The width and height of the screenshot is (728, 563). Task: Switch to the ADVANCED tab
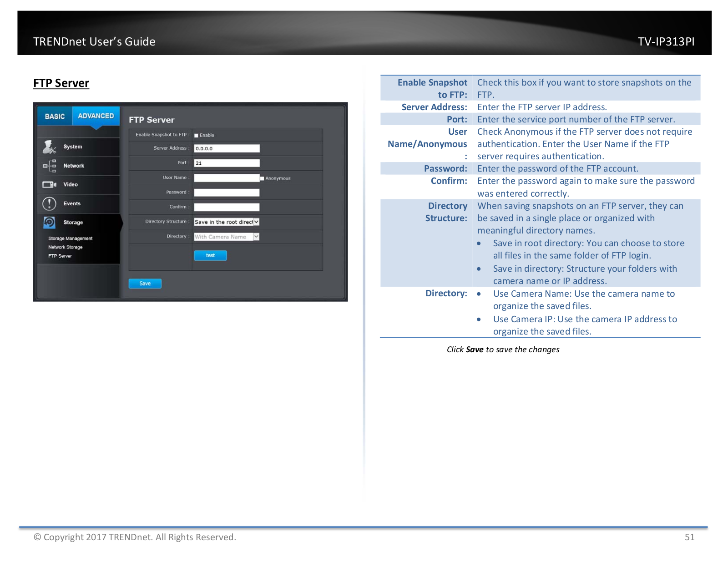[96, 116]
